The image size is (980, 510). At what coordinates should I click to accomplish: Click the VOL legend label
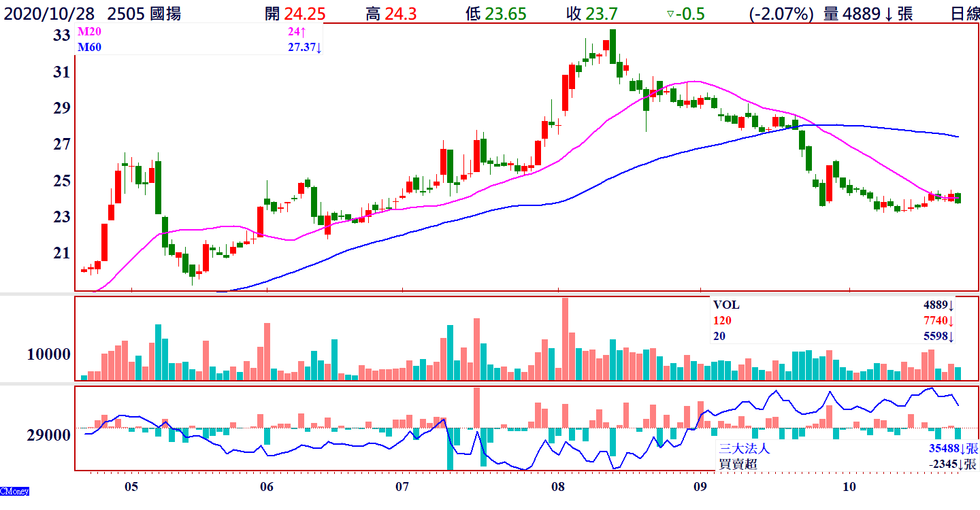pyautogui.click(x=725, y=306)
